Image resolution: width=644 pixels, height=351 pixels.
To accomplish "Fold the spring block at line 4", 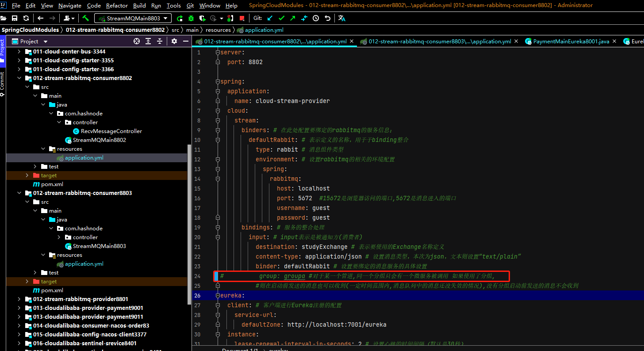I will coord(217,81).
